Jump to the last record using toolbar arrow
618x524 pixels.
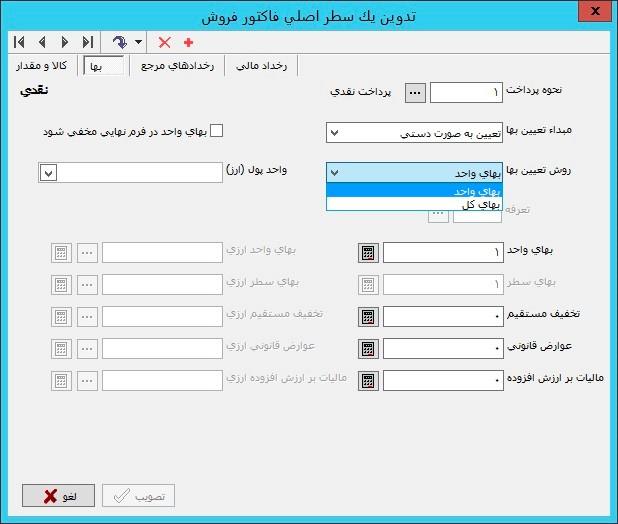pyautogui.click(x=88, y=42)
